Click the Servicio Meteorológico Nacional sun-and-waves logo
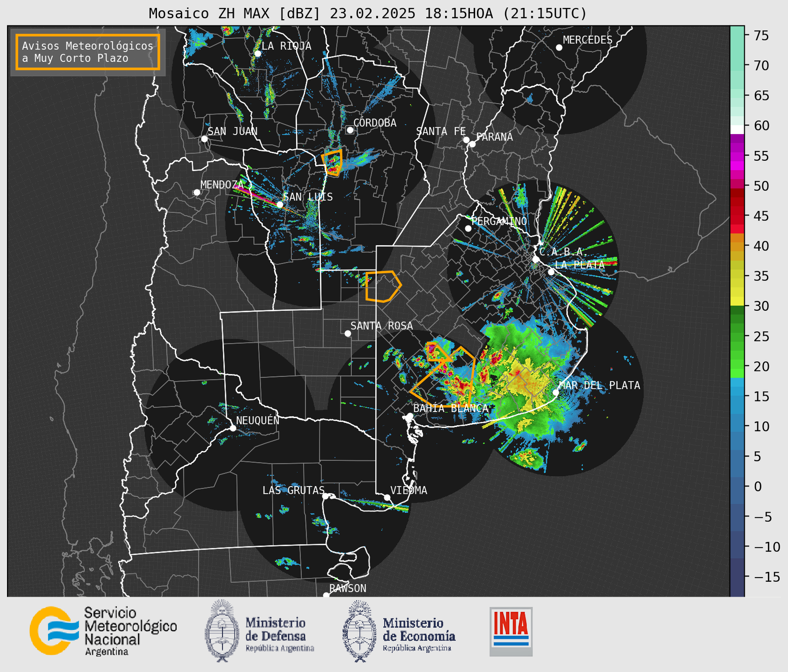 tap(54, 631)
